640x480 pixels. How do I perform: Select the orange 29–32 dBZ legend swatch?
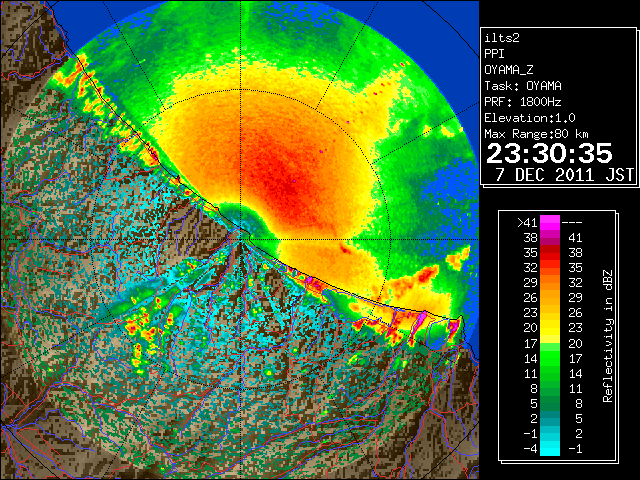tap(550, 283)
